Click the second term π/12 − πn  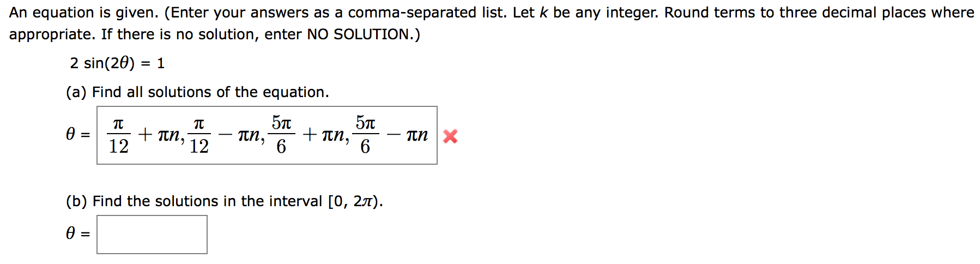225,135
